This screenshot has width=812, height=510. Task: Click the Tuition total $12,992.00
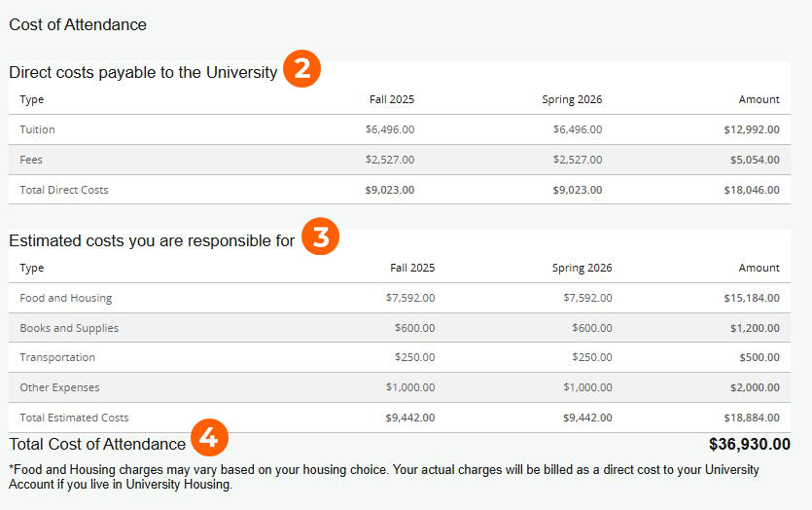pos(752,129)
